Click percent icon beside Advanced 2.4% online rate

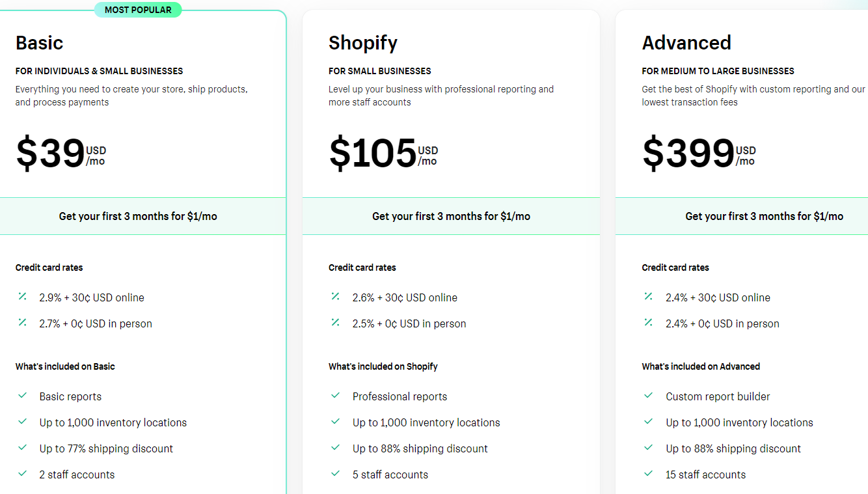click(649, 297)
